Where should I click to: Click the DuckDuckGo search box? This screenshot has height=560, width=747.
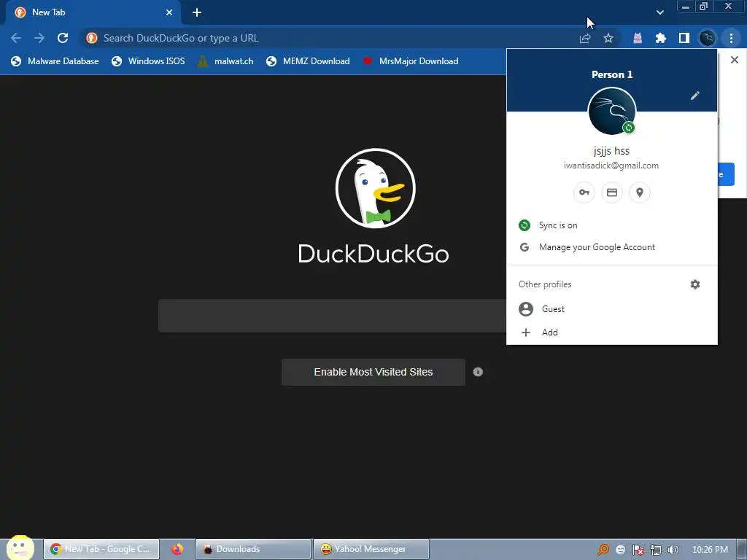pos(333,316)
